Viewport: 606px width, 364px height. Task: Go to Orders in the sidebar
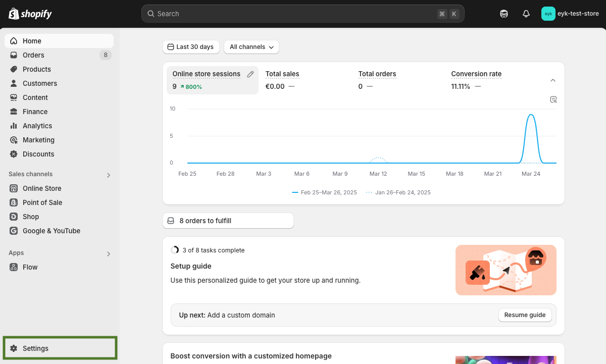pos(59,55)
